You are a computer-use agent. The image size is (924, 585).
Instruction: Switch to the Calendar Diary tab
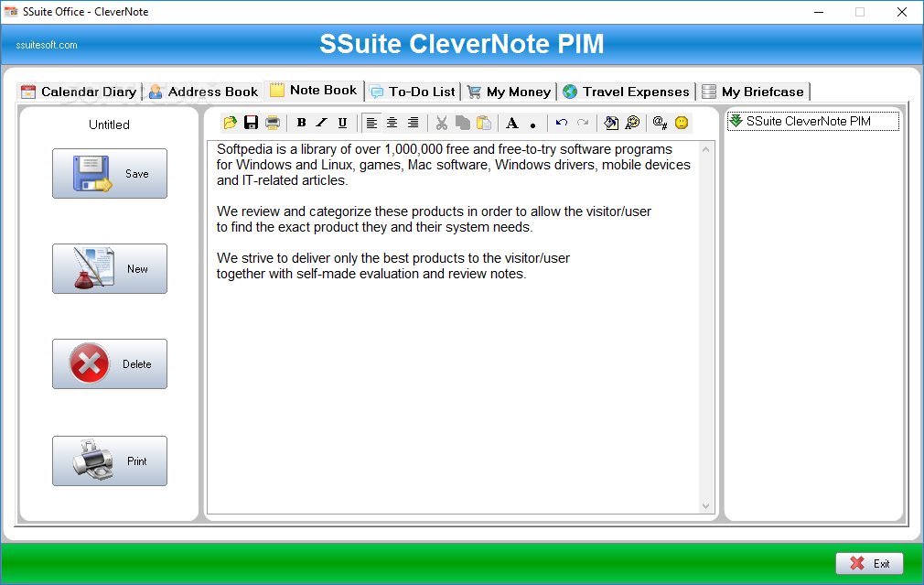79,92
